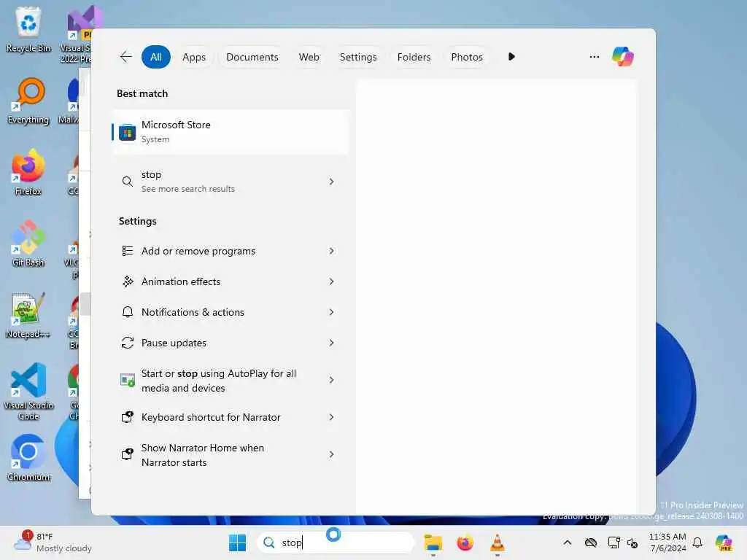
Task: Select the Recycle Bin desktop icon
Action: point(28,29)
